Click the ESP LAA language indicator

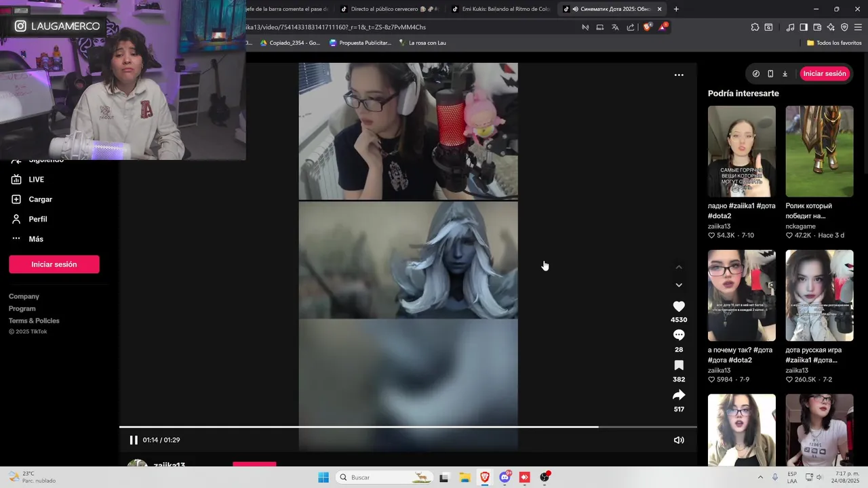click(792, 477)
